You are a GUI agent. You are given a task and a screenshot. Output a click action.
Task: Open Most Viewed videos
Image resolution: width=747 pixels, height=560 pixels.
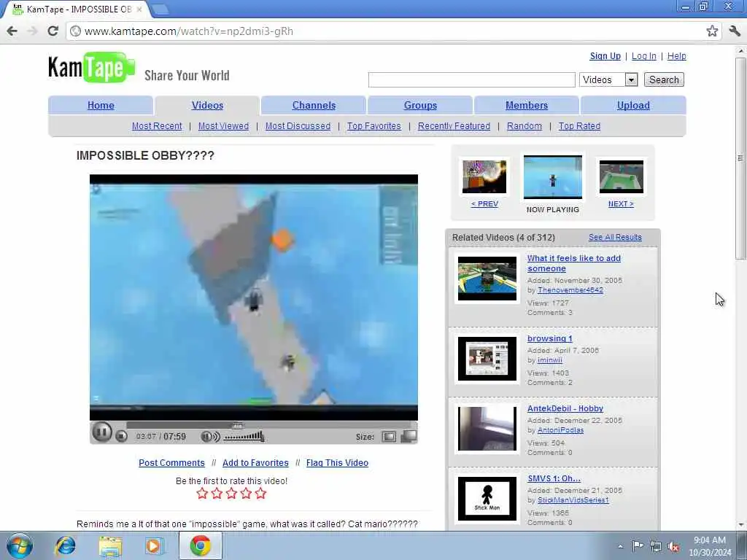point(223,125)
